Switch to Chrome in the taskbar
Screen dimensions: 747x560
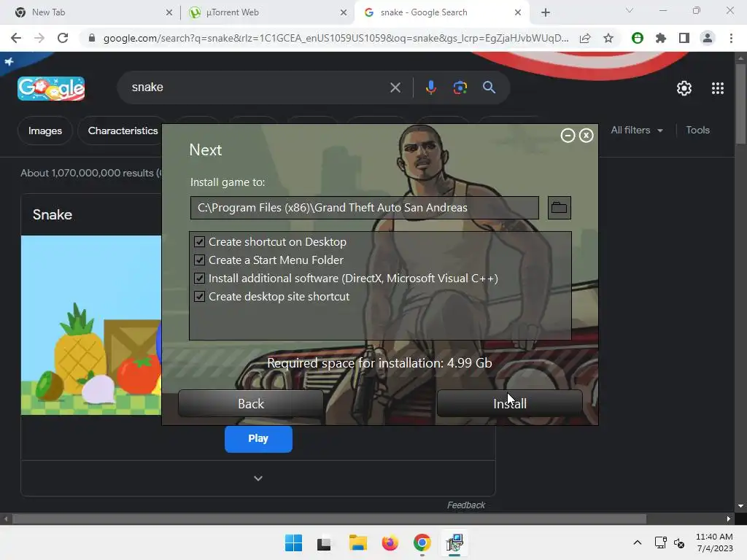(422, 542)
